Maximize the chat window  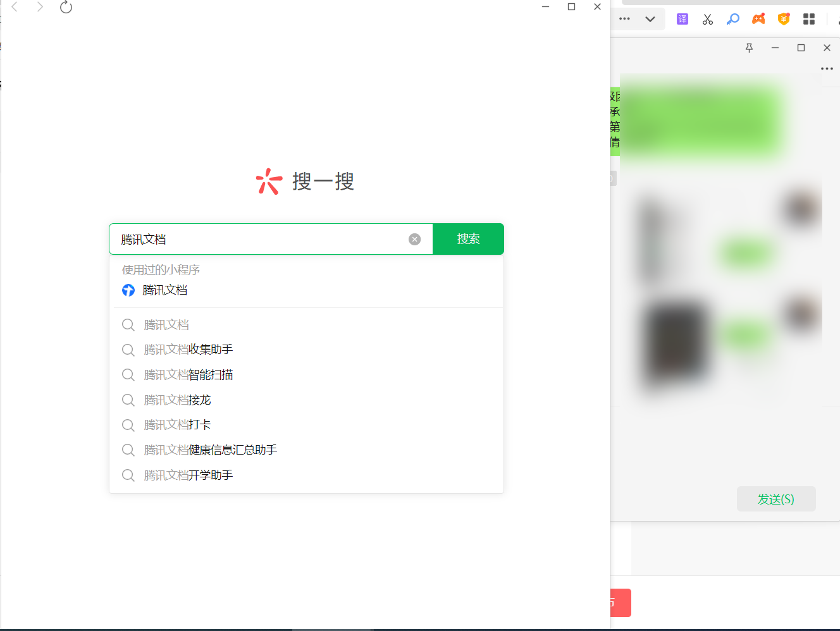click(x=801, y=48)
